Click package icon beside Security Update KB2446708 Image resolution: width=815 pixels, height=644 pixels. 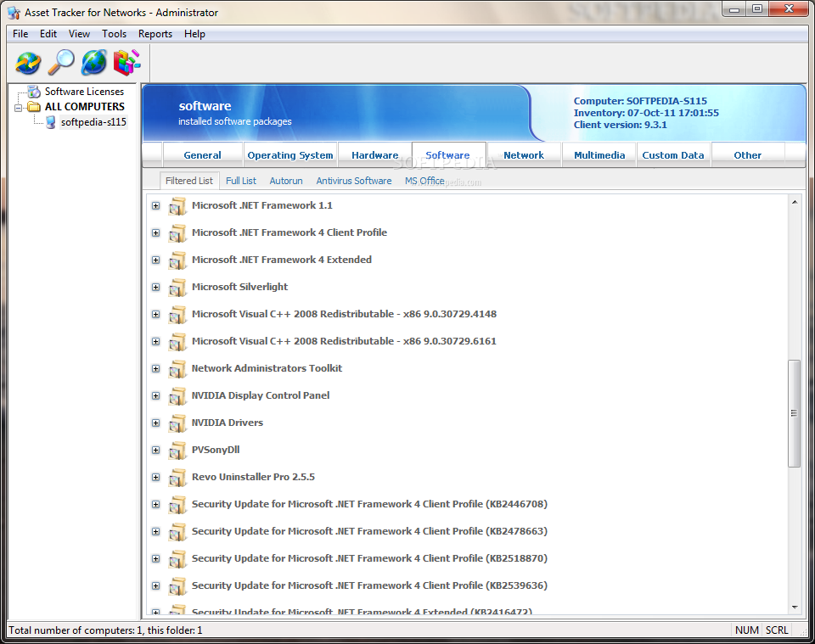(177, 505)
